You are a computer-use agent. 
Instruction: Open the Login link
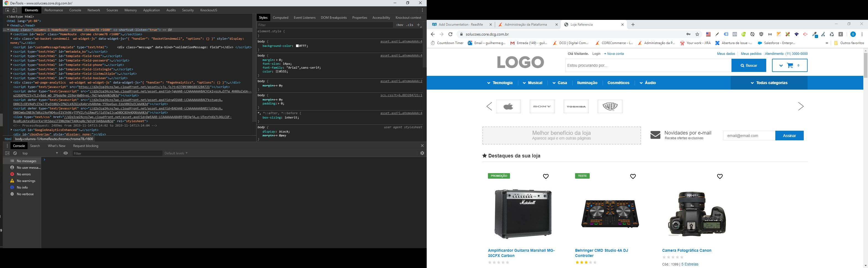click(596, 54)
